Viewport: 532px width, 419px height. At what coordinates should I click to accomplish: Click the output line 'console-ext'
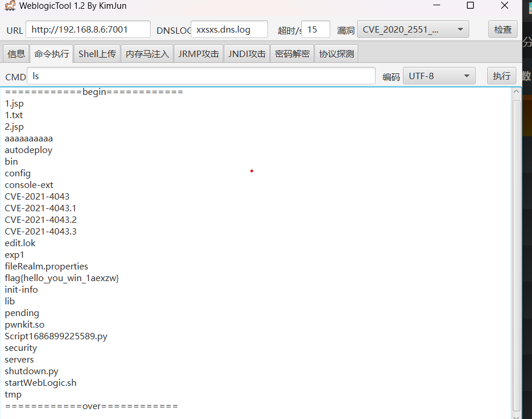pyautogui.click(x=29, y=185)
